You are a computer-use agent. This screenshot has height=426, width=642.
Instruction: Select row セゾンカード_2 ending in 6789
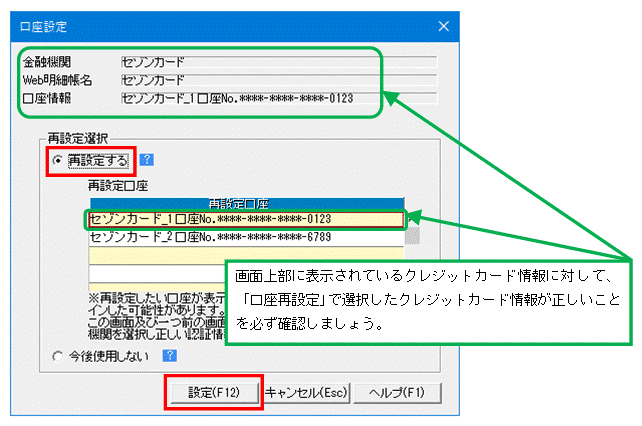click(x=246, y=237)
